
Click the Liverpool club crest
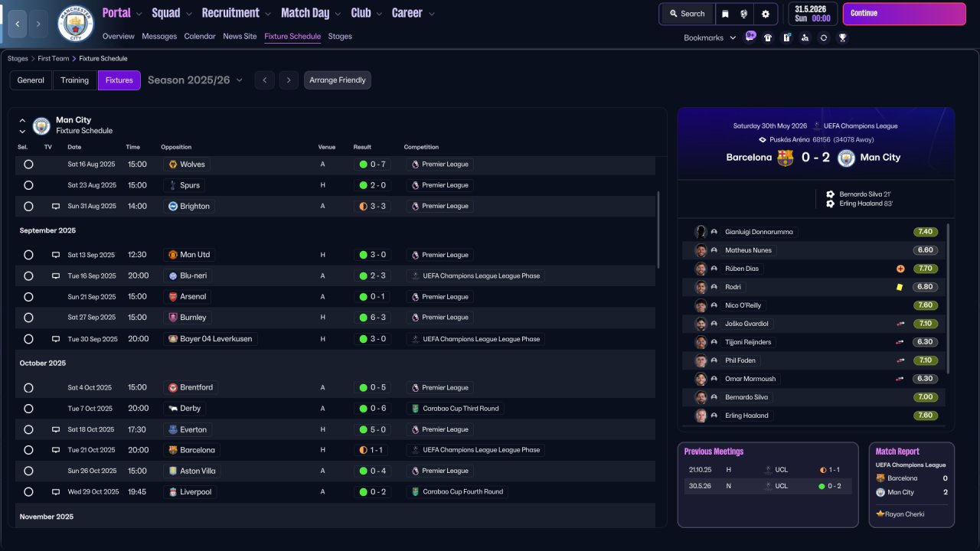(x=173, y=492)
